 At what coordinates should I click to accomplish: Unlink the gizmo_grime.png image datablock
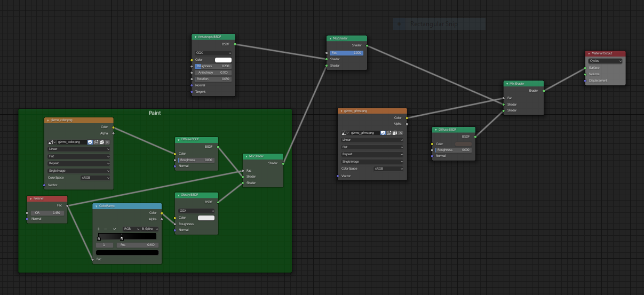click(401, 133)
